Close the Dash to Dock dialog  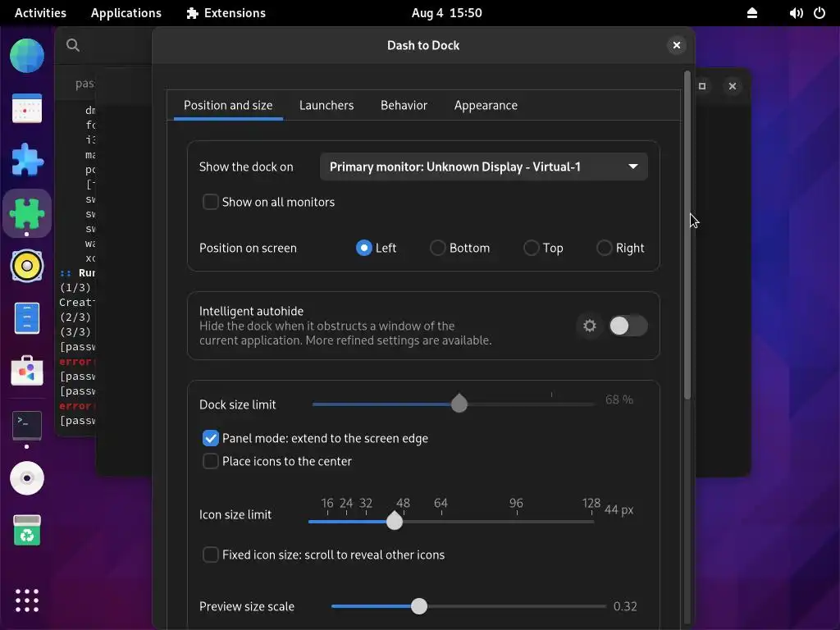tap(677, 46)
